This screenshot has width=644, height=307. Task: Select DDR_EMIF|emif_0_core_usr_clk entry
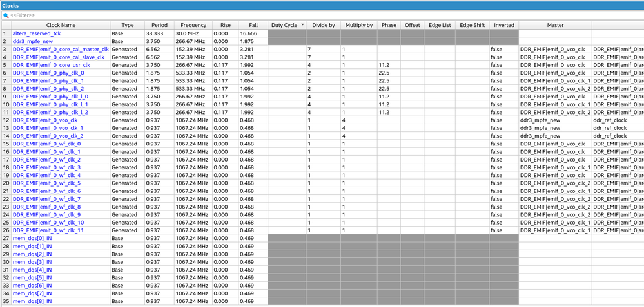[52, 65]
